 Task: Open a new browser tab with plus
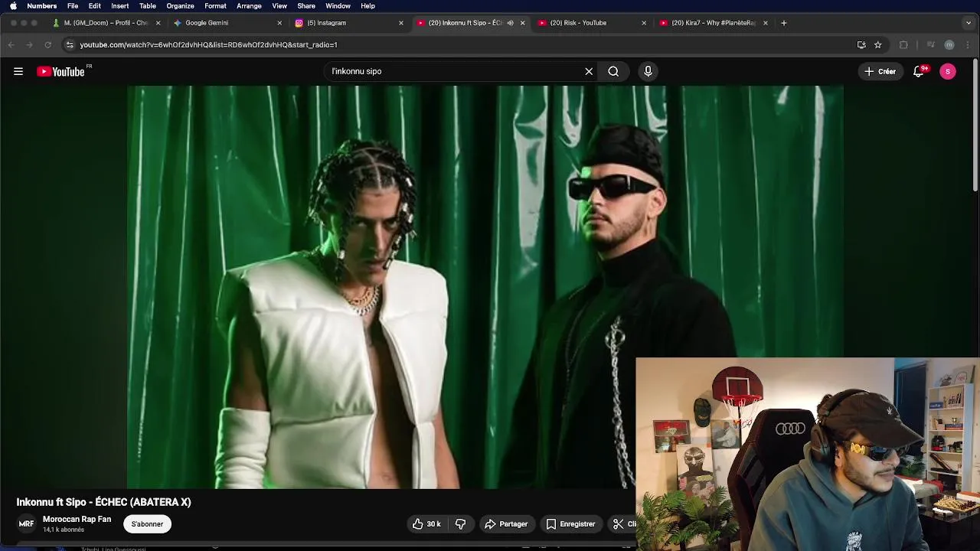784,23
